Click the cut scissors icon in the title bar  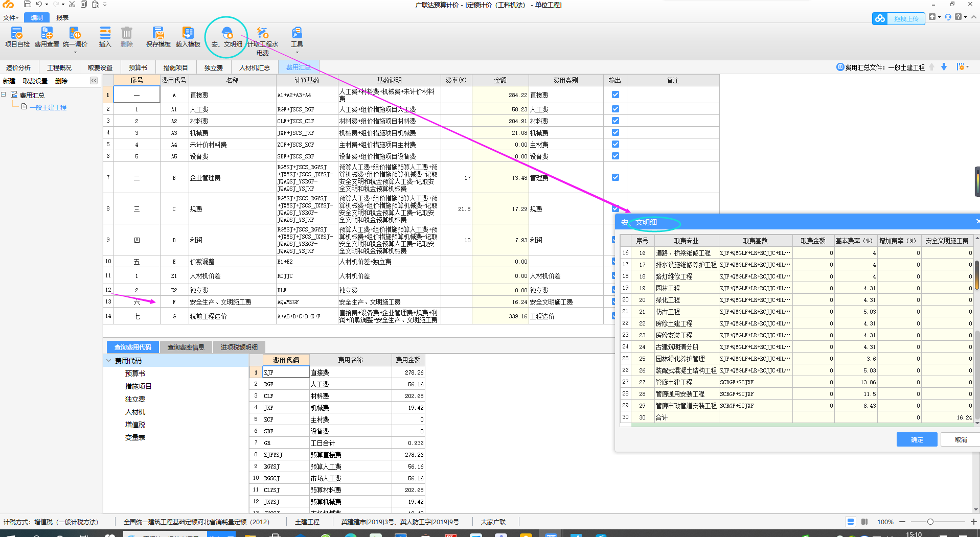coord(72,4)
